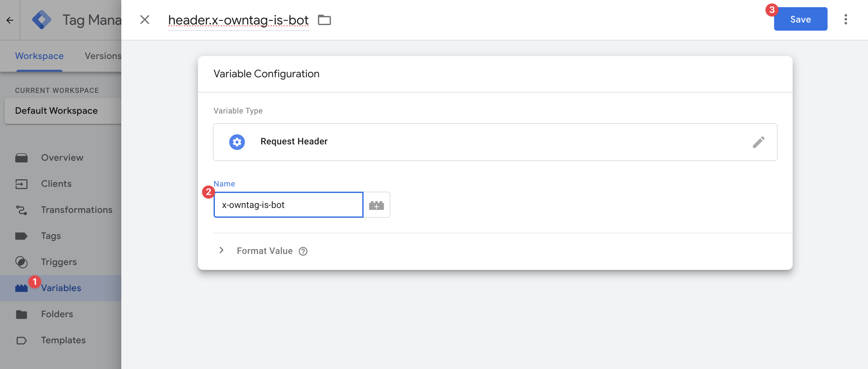
Task: Save the variable configuration
Action: pos(800,20)
